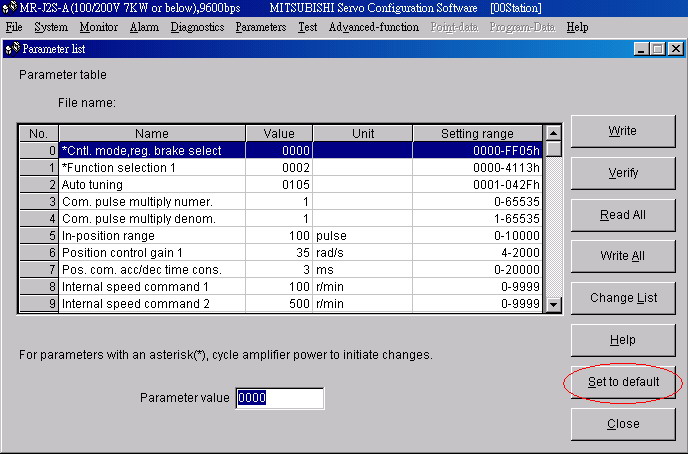Screen dimensions: 688x454
Task: Click the Read All button
Action: (x=622, y=215)
